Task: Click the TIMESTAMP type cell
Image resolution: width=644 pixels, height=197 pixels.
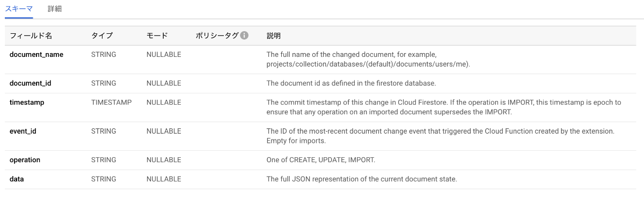Action: coord(111,103)
